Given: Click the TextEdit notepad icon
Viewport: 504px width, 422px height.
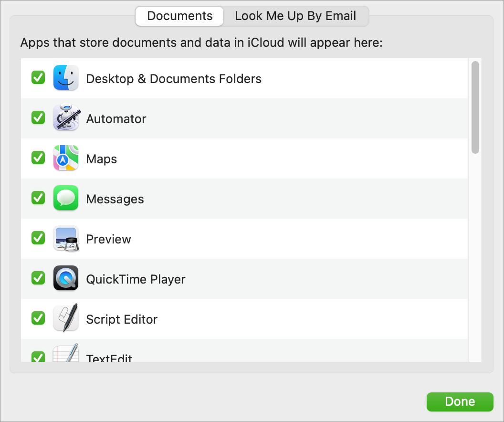Looking at the screenshot, I should click(66, 353).
